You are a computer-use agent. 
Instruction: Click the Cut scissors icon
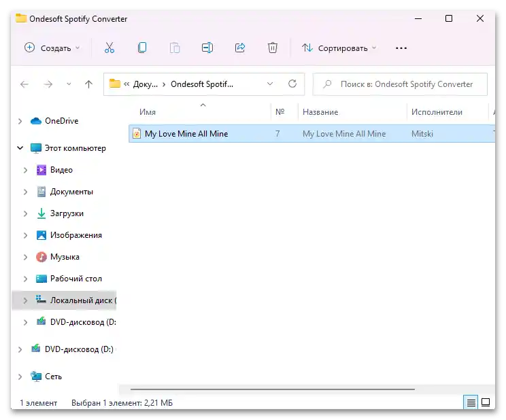coord(109,48)
